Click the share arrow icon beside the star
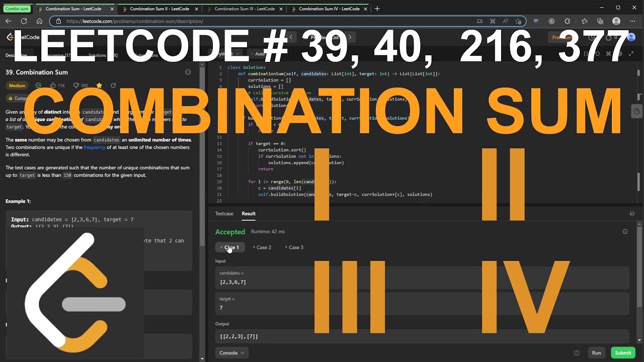Screen dimensions: 644x362 113,85
